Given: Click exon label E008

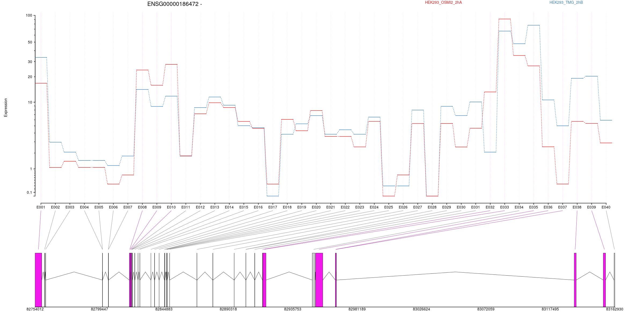Looking at the screenshot, I should [x=142, y=207].
